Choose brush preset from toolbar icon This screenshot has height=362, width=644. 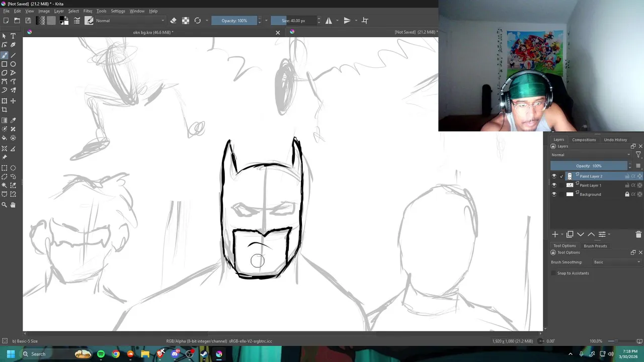coord(89,21)
